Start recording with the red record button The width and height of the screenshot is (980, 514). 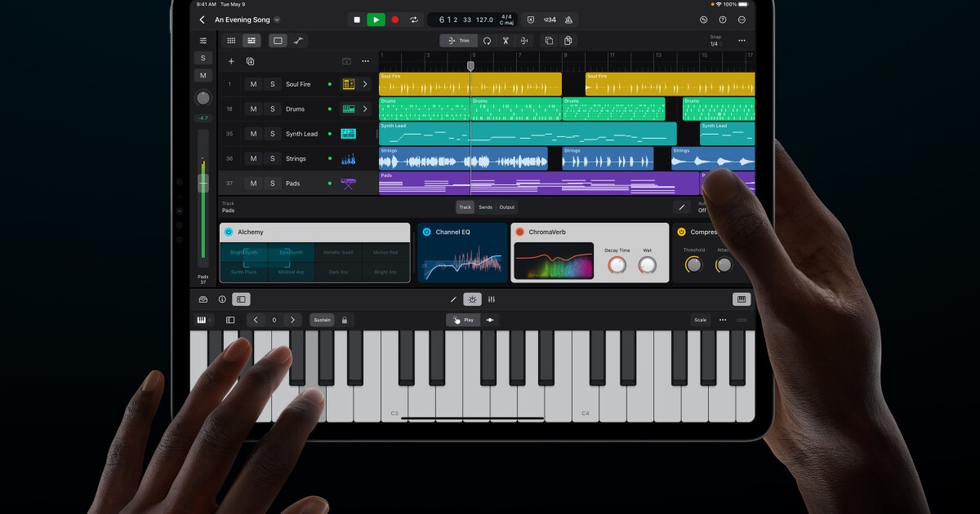[395, 20]
